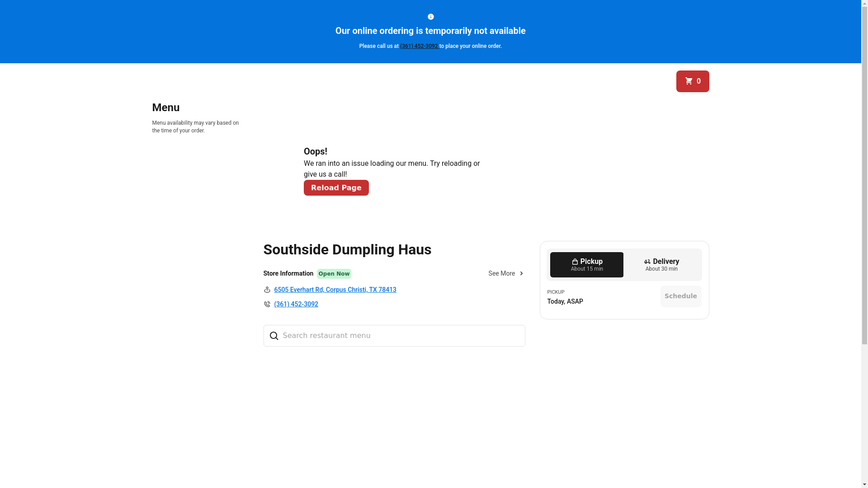The width and height of the screenshot is (868, 488).
Task: Select the Delivery option
Action: pos(661,265)
